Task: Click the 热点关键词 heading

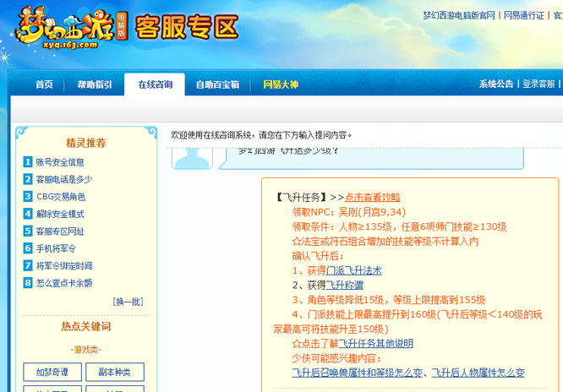Action: point(86,326)
